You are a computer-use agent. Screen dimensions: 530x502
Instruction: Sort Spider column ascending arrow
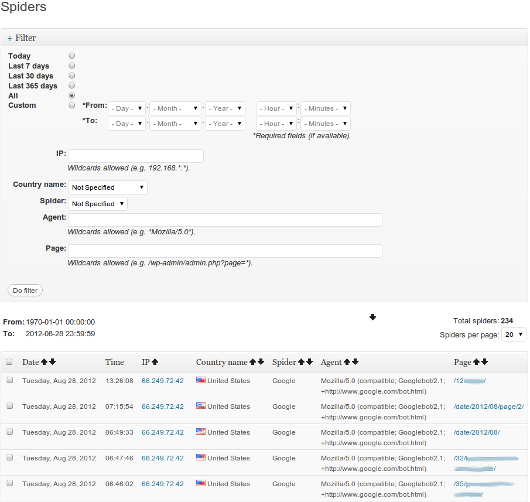(x=302, y=362)
